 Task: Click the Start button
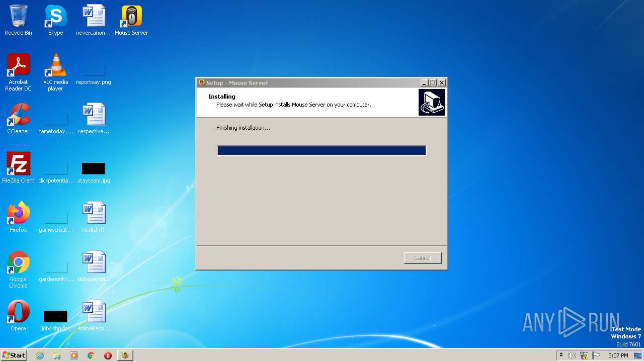[14, 355]
